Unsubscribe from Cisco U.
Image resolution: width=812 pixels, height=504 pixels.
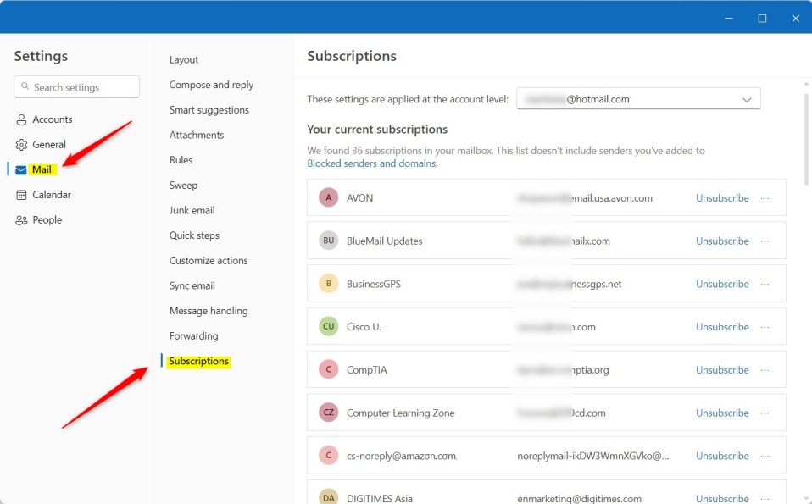click(722, 327)
